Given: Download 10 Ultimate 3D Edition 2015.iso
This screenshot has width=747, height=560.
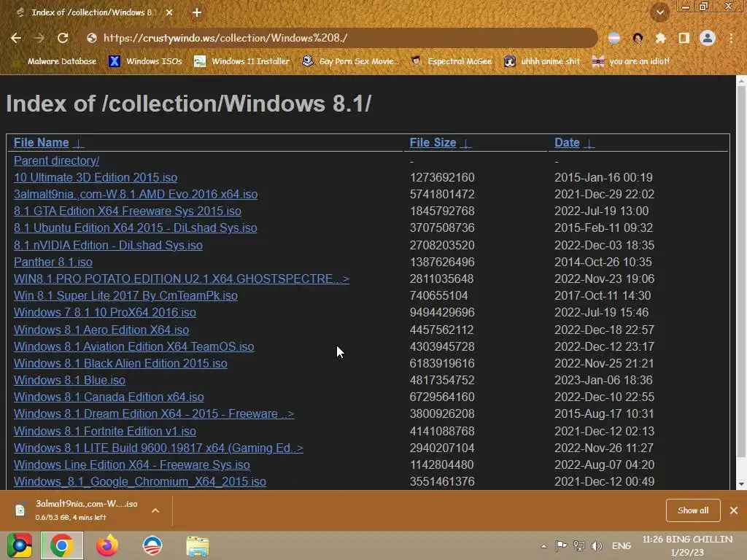Looking at the screenshot, I should [96, 178].
